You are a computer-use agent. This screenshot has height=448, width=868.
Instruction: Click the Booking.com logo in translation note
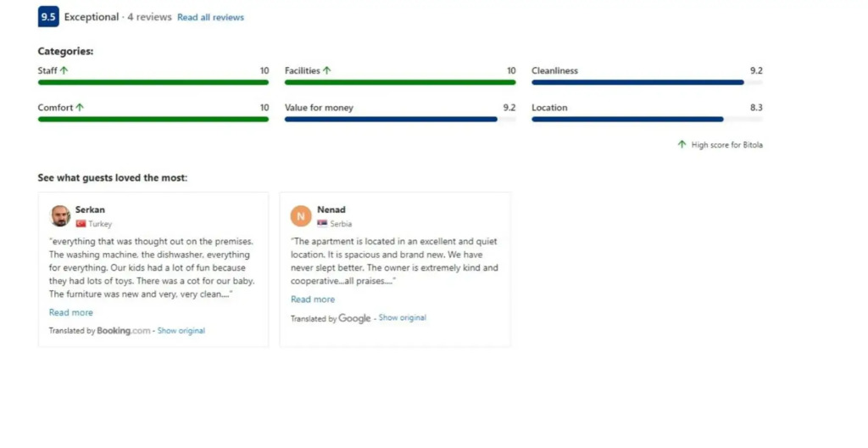pyautogui.click(x=124, y=331)
